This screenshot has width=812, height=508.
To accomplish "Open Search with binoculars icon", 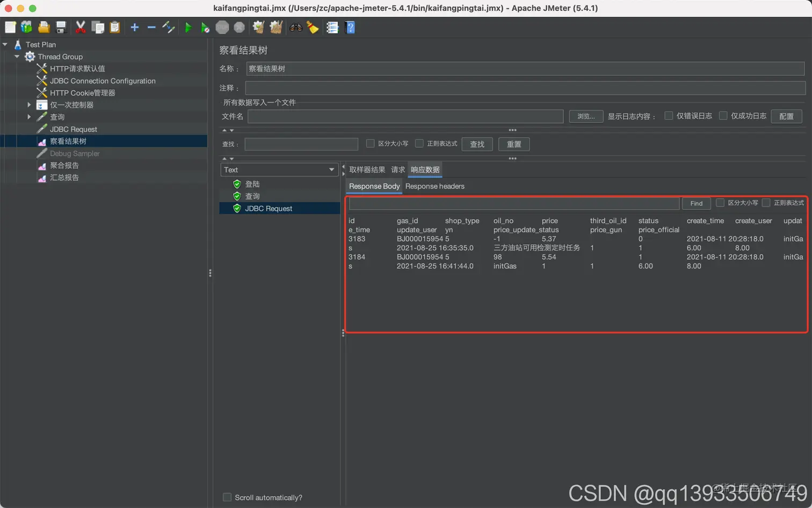I will pos(296,27).
